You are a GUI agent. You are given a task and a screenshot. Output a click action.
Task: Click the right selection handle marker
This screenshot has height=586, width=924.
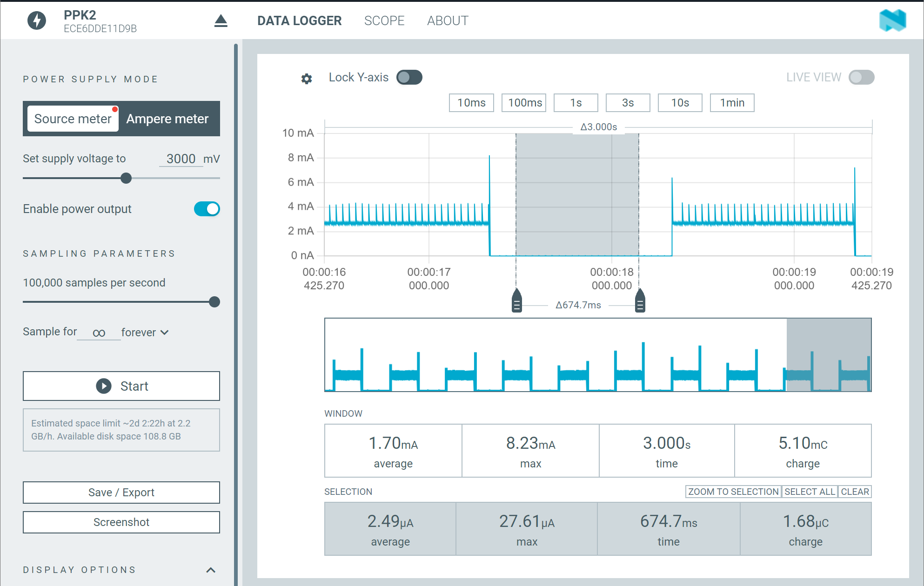[x=640, y=301]
